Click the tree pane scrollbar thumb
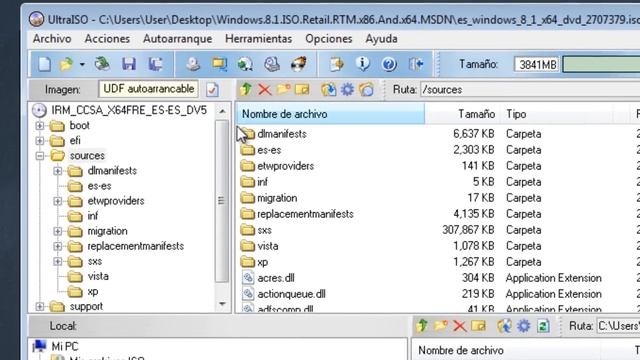This screenshot has height=360, width=640. (x=222, y=201)
